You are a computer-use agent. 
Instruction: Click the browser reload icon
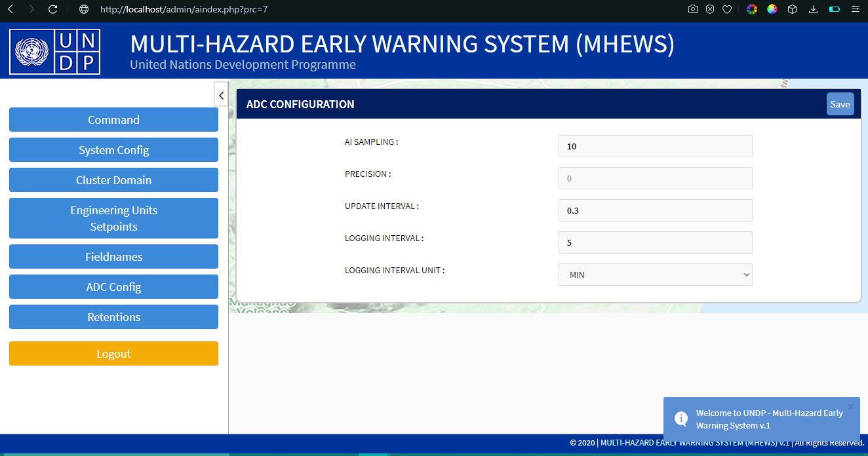click(53, 9)
